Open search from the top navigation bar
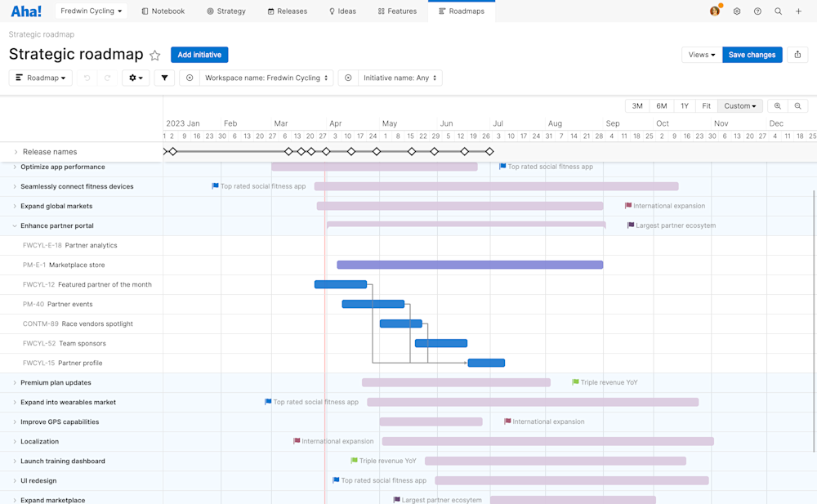Screen dimensions: 817x504 pos(777,11)
